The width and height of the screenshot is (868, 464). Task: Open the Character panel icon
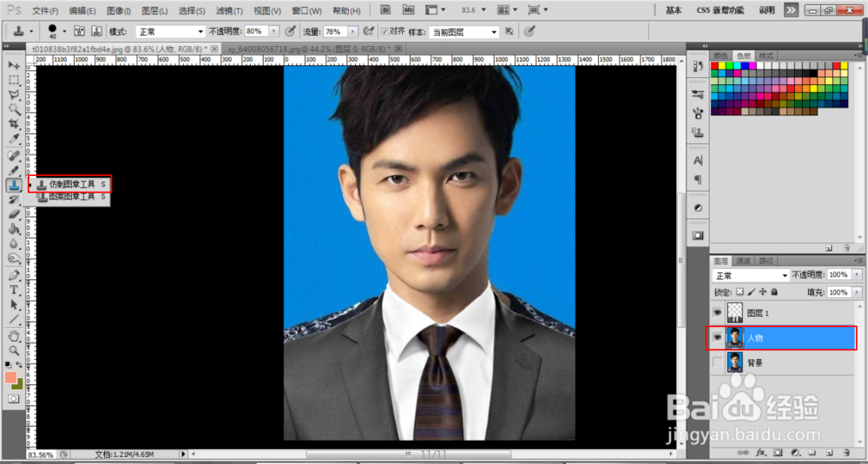[x=698, y=160]
